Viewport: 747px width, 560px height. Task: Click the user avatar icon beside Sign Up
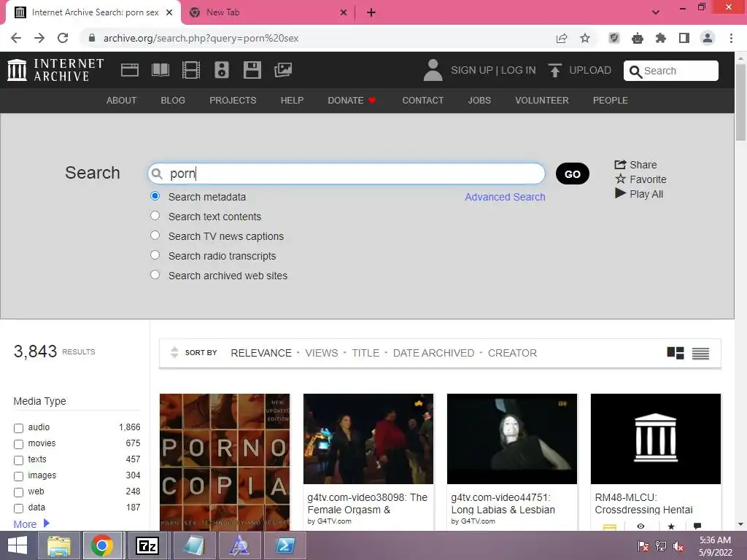[433, 70]
